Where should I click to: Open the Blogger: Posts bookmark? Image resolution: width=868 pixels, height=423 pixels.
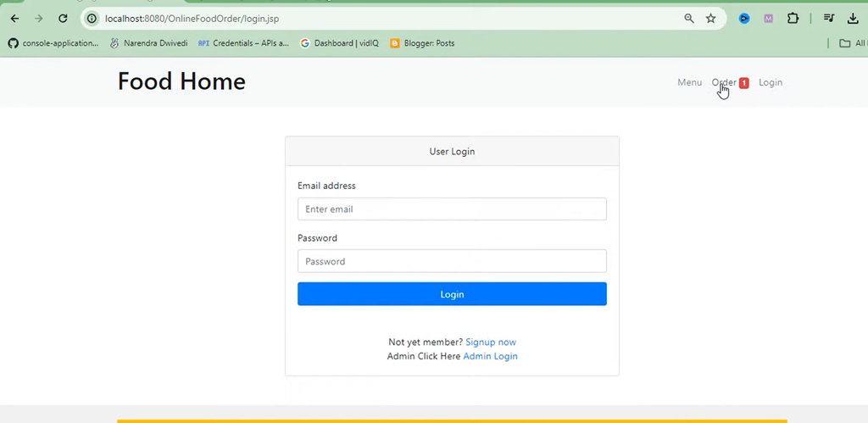[422, 43]
